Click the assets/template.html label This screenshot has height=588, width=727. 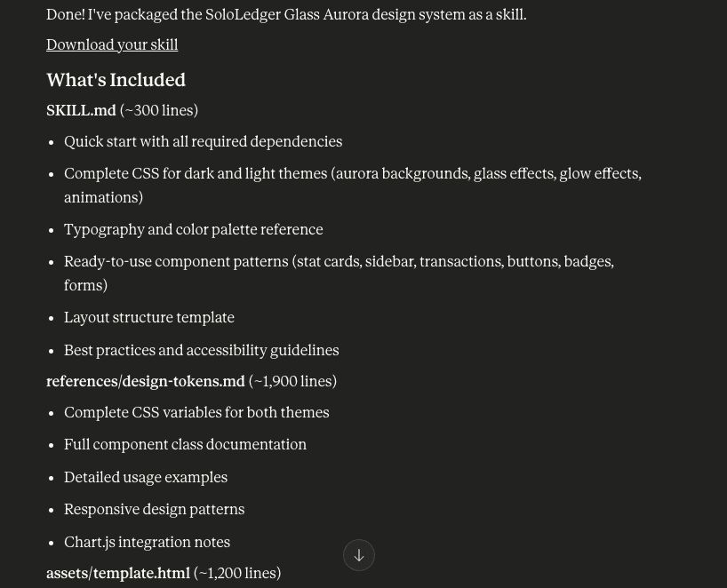[118, 573]
